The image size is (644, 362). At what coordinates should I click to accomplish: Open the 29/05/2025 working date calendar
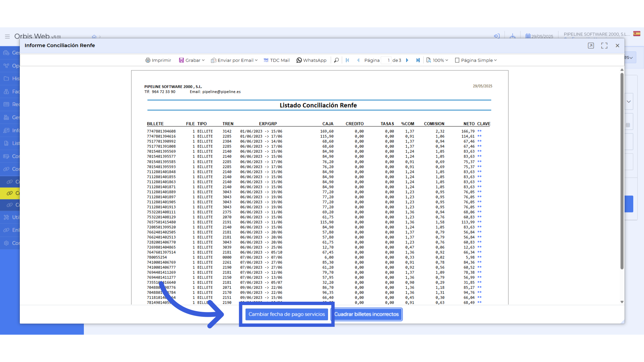[x=539, y=36]
